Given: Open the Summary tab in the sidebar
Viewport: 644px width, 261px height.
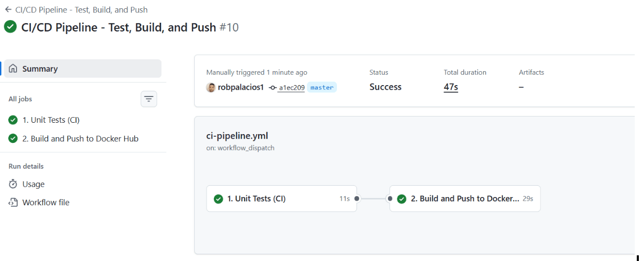Looking at the screenshot, I should pyautogui.click(x=40, y=69).
